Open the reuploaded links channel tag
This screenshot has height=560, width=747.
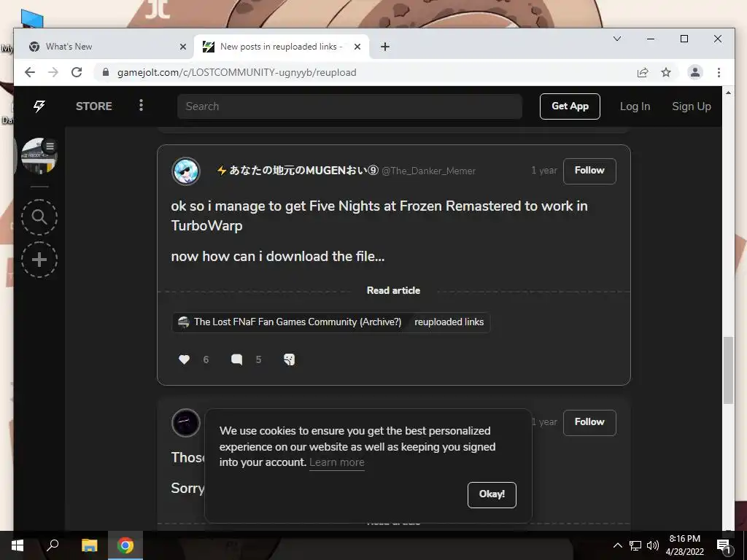pos(449,322)
